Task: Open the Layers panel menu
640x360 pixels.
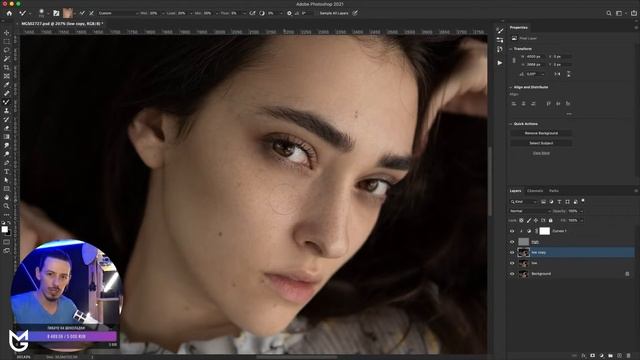Action: [636, 191]
